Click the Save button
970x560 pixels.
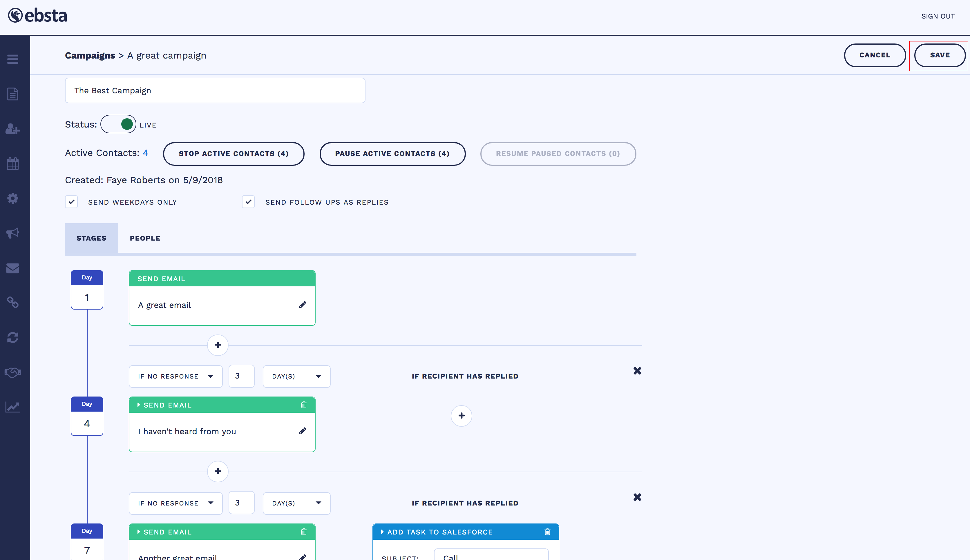click(939, 55)
